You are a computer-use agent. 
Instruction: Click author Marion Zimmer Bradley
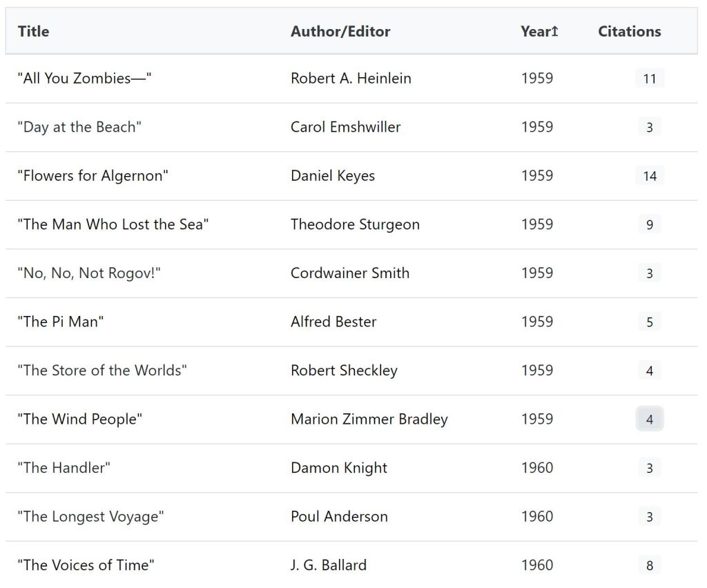pyautogui.click(x=369, y=420)
